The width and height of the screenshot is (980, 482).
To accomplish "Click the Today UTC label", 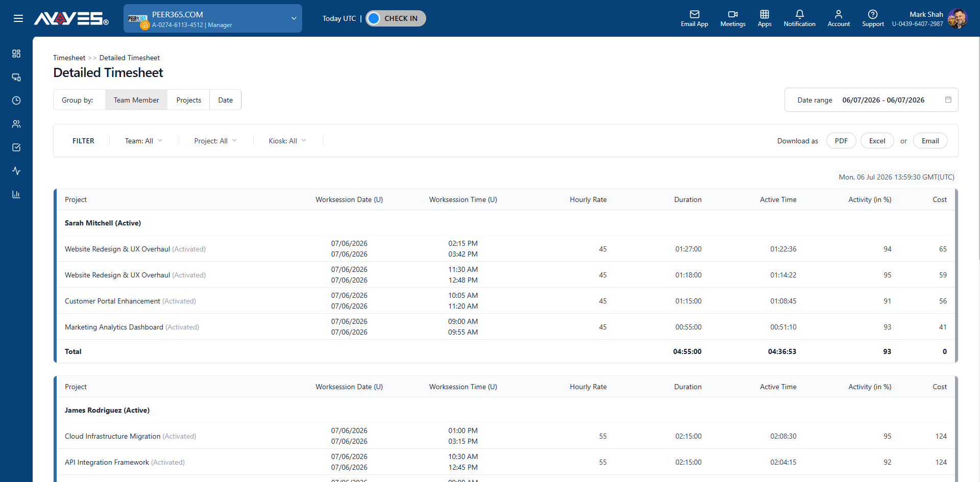I will 339,18.
